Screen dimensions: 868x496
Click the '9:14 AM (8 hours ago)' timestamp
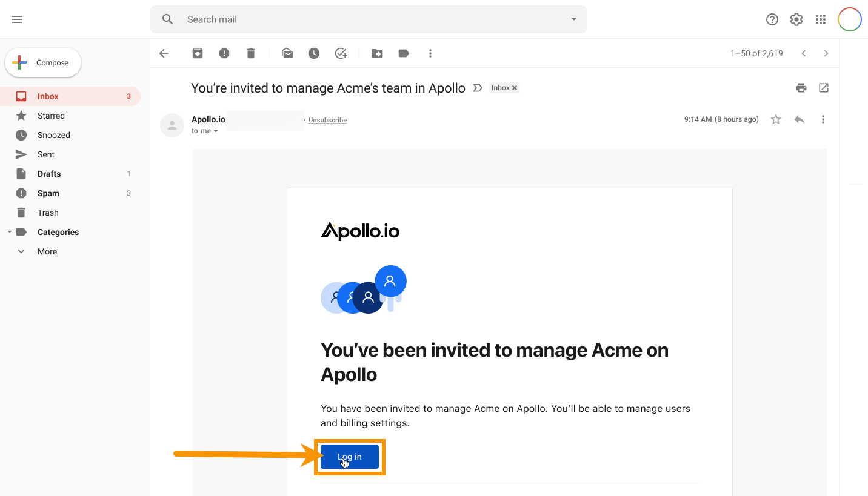[x=721, y=119]
